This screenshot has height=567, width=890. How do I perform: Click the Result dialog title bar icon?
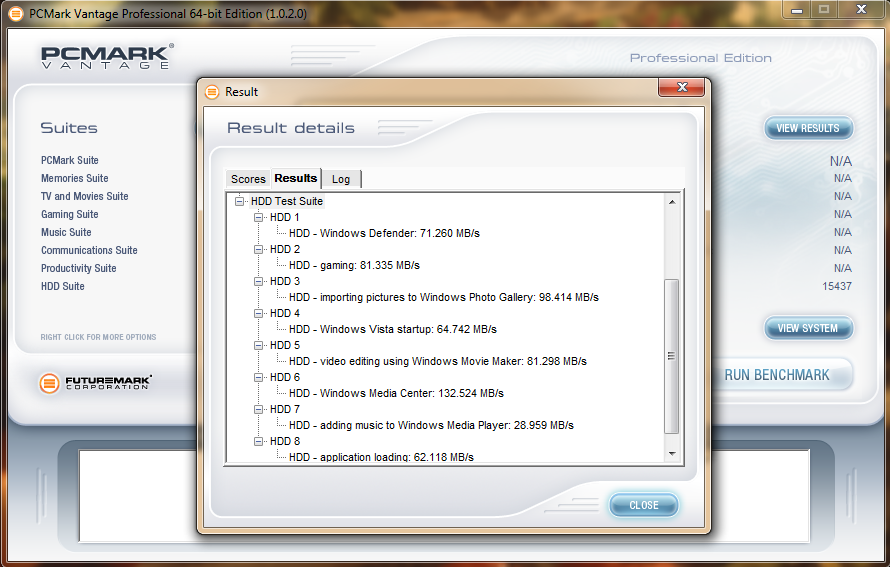point(212,92)
